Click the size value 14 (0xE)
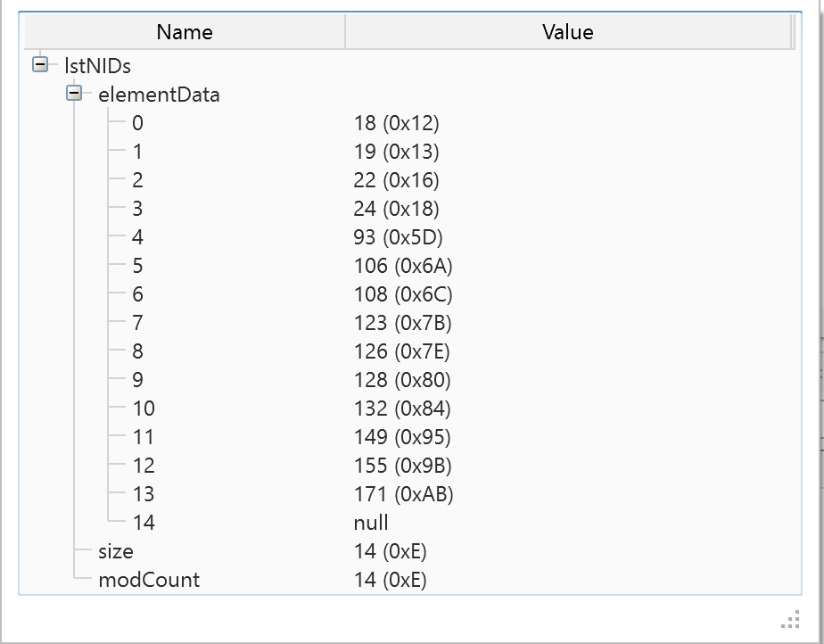Image resolution: width=824 pixels, height=644 pixels. (x=390, y=551)
